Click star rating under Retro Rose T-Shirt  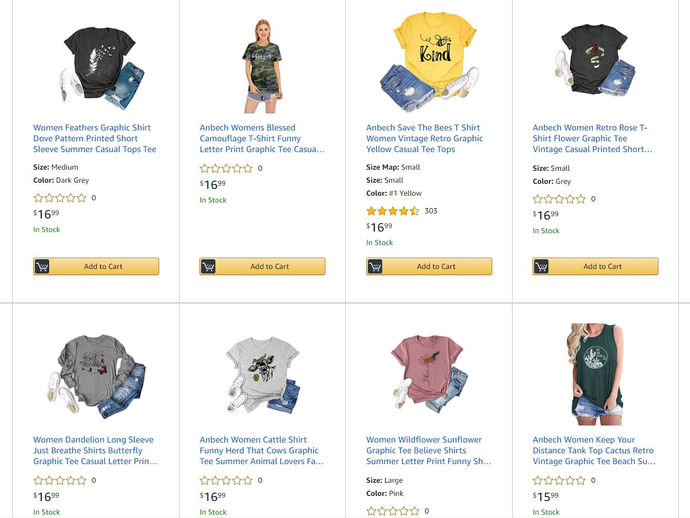[559, 198]
